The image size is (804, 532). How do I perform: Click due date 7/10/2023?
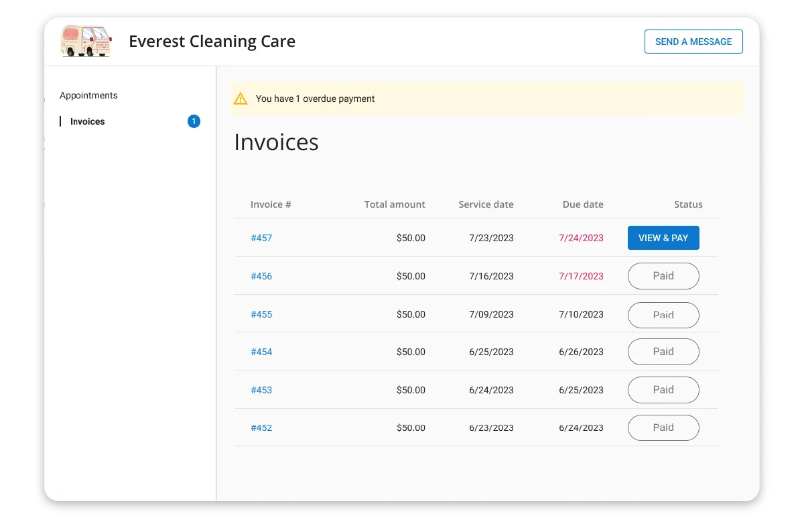pyautogui.click(x=581, y=314)
